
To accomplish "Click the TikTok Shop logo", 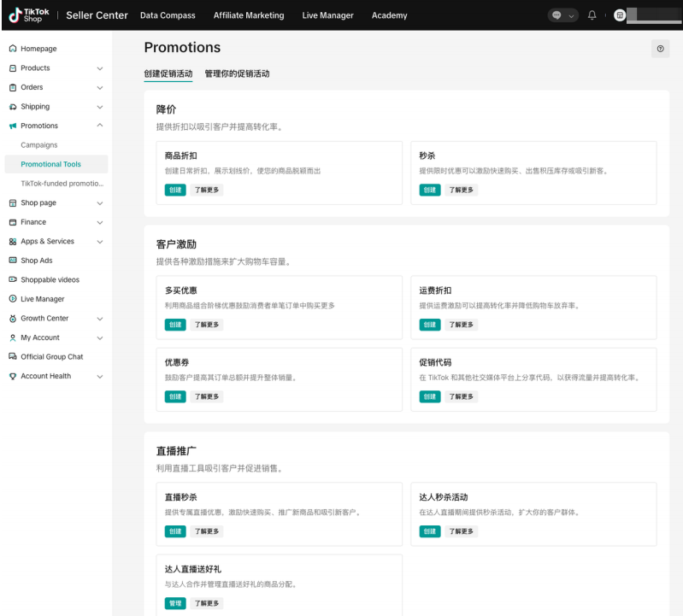I will coord(29,15).
